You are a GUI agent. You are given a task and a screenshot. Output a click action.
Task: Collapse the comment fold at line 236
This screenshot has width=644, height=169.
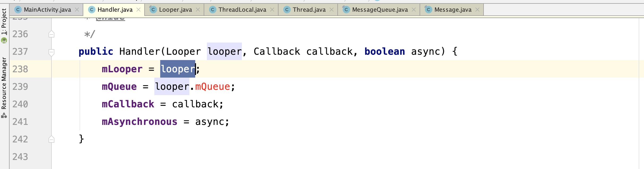tap(51, 34)
